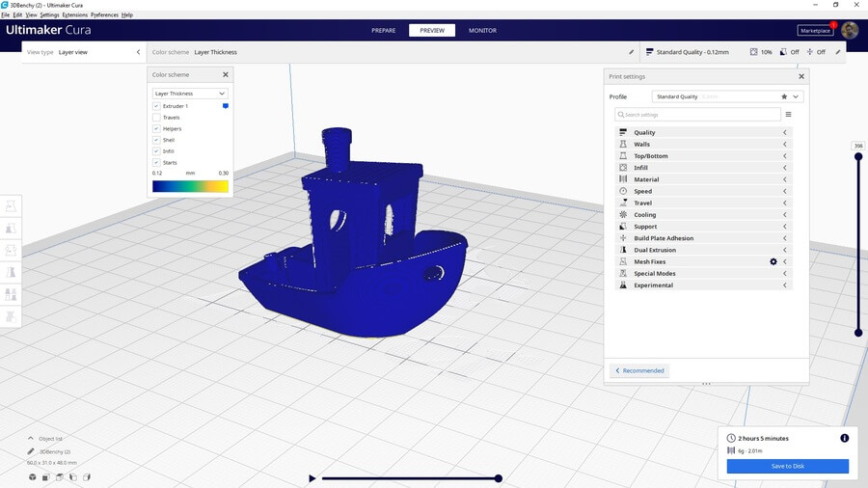The width and height of the screenshot is (868, 488).
Task: Open the Layer Thickness color scheme dropdown
Action: (x=190, y=94)
